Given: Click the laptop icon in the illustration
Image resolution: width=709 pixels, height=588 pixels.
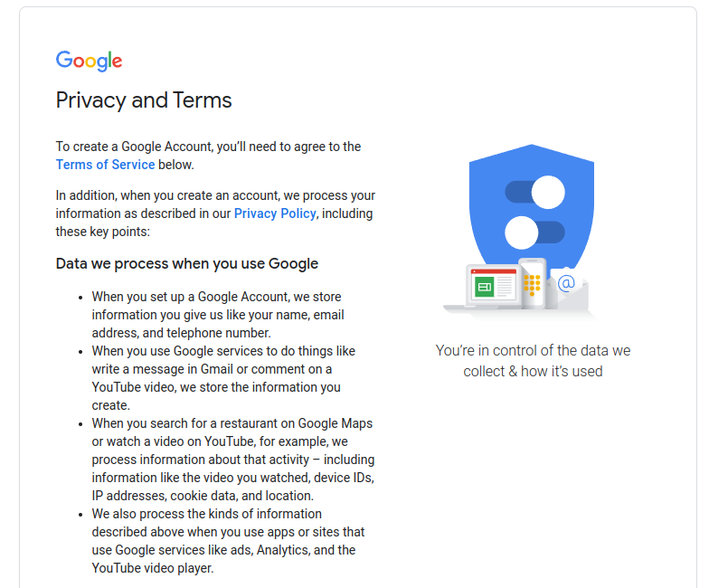Looking at the screenshot, I should [484, 288].
